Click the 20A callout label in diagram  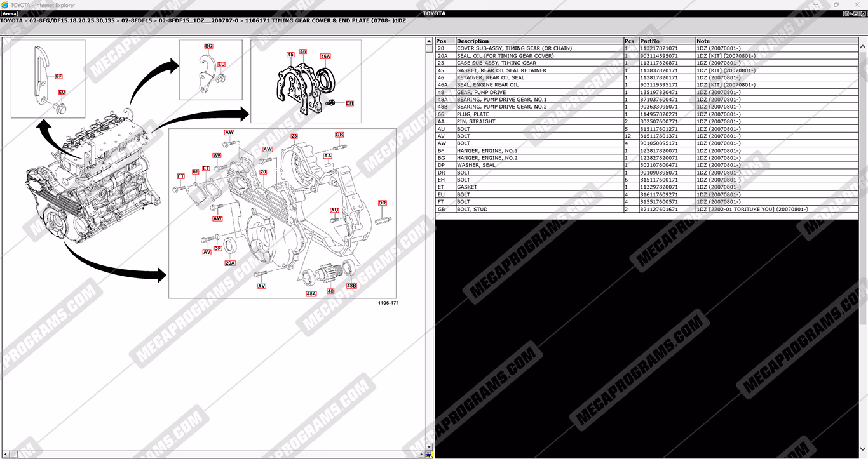230,263
